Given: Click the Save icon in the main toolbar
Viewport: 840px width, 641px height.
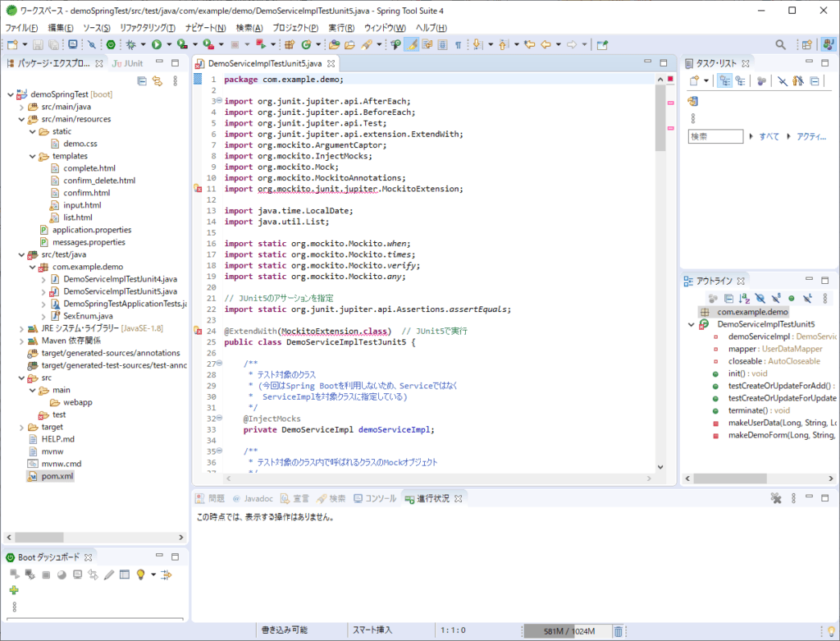Looking at the screenshot, I should pos(38,45).
